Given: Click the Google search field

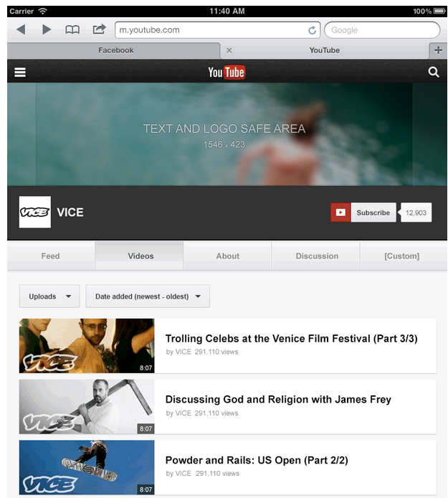Looking at the screenshot, I should point(382,30).
